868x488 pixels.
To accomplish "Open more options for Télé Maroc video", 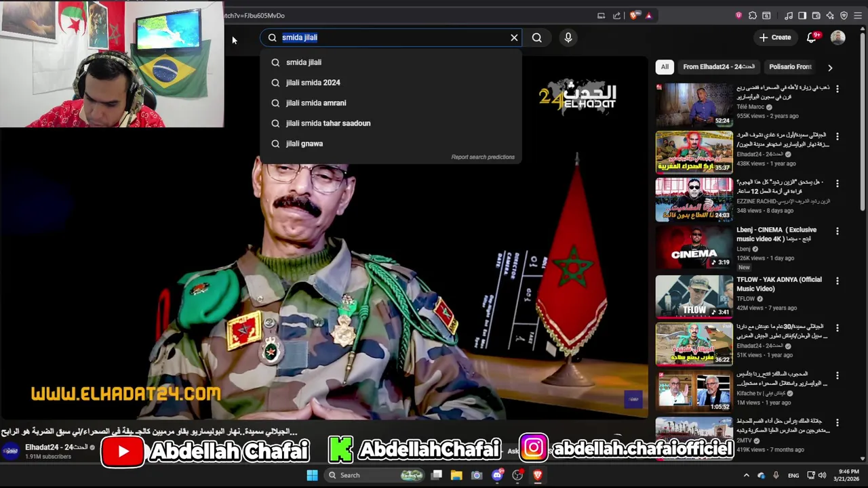I will 837,89.
